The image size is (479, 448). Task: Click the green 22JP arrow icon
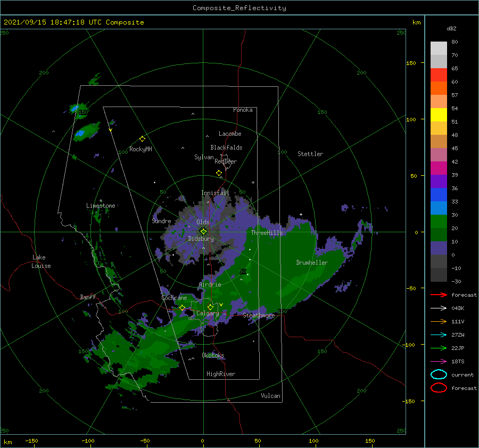tap(439, 348)
